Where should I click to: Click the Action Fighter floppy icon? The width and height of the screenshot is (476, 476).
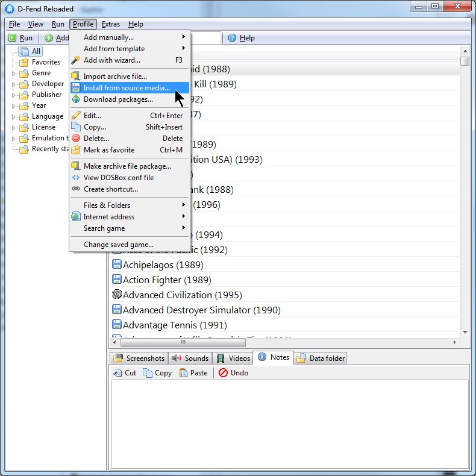pyautogui.click(x=116, y=279)
